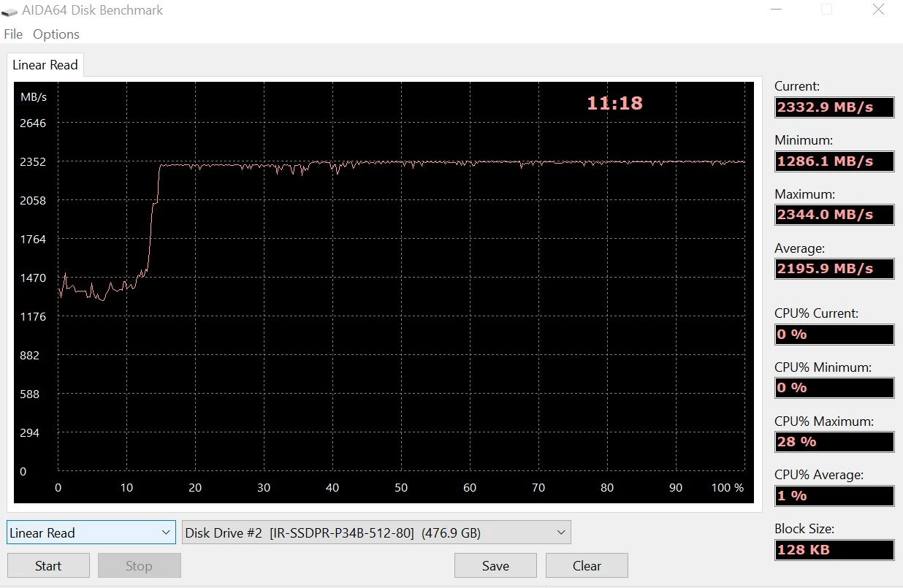Click the 2646 axis label on graph
The height and width of the screenshot is (588, 903).
[33, 123]
